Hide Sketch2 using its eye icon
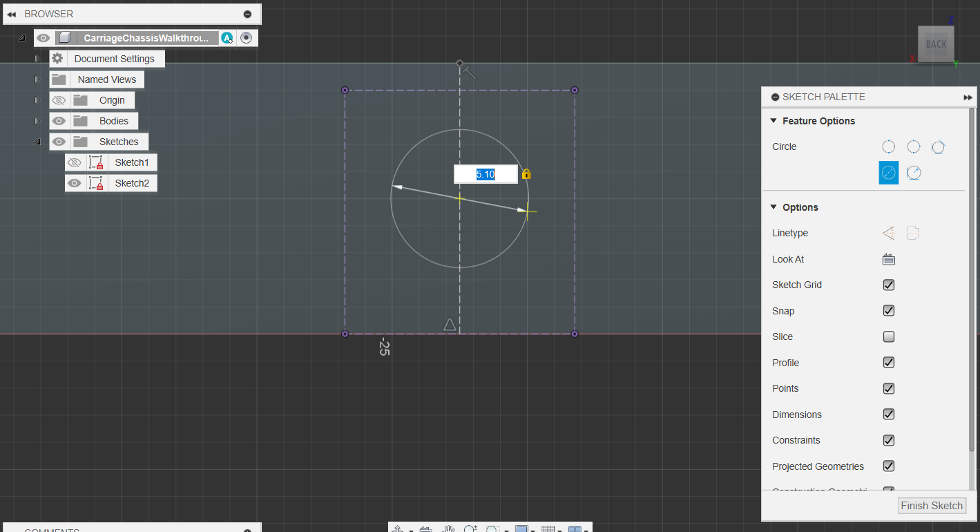The height and width of the screenshot is (532, 980). click(x=75, y=183)
